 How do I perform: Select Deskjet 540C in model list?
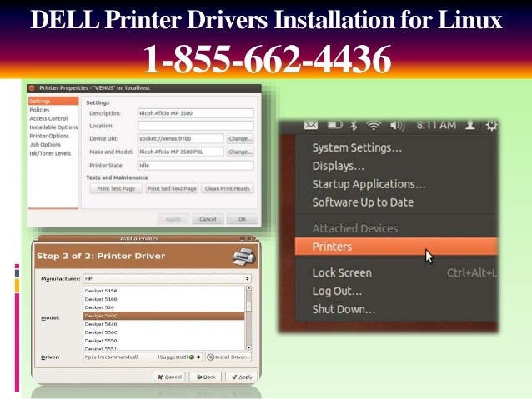(164, 316)
